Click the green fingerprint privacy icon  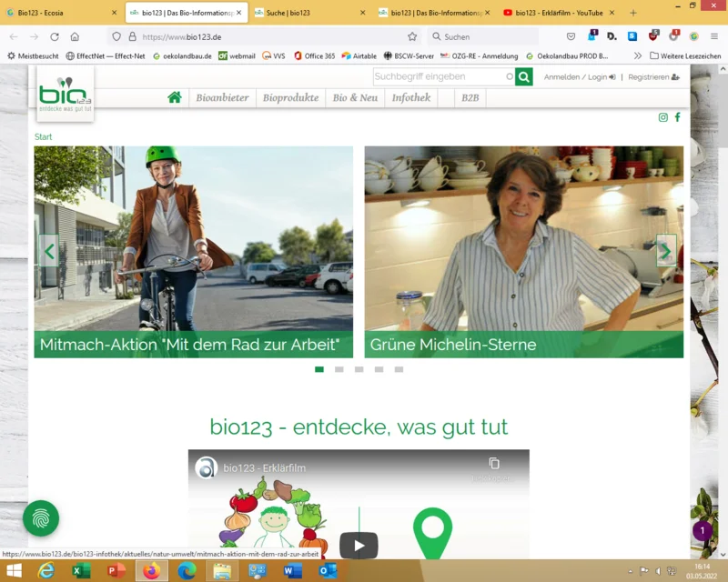point(41,518)
